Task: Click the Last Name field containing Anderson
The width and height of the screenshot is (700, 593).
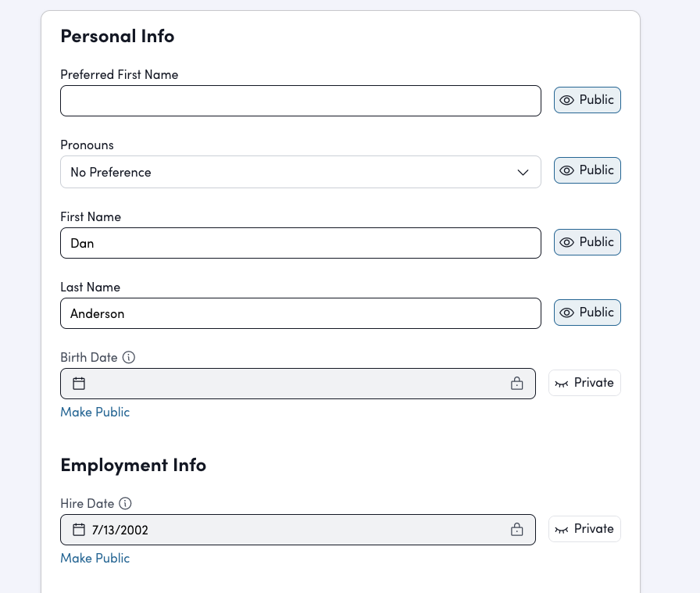Action: [x=300, y=313]
